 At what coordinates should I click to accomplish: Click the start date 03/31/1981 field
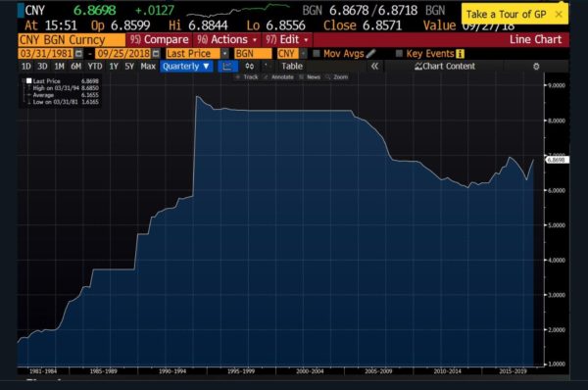point(46,54)
